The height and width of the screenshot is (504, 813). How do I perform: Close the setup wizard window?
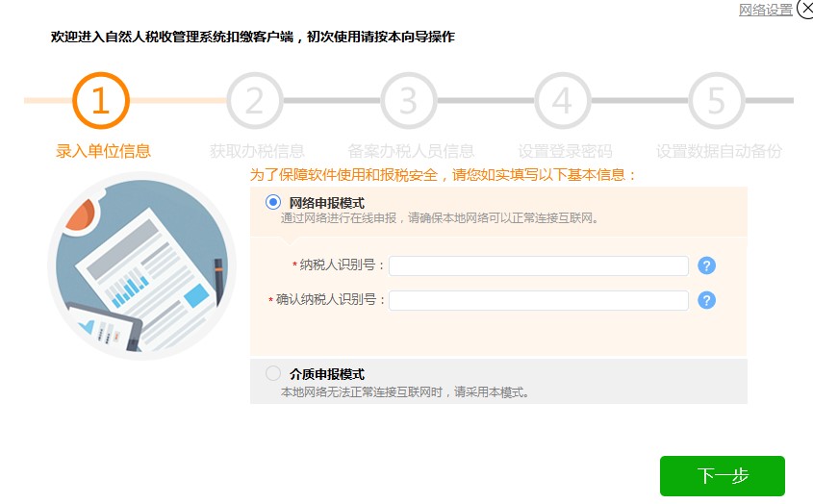tap(805, 8)
